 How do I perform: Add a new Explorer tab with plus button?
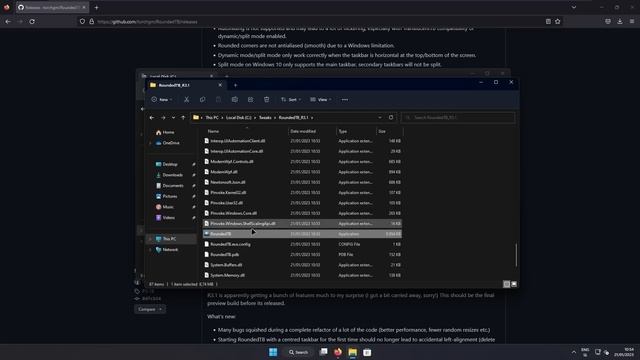click(235, 85)
